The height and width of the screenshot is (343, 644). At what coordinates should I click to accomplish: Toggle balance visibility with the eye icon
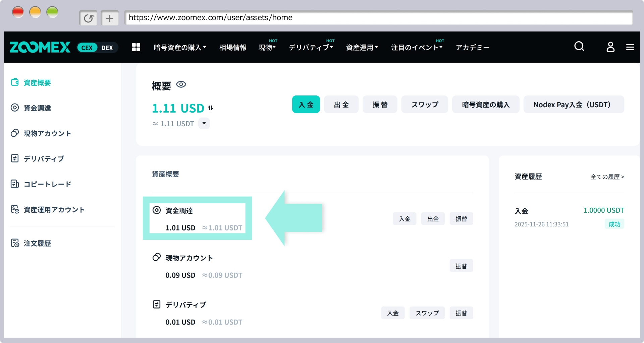click(x=181, y=84)
